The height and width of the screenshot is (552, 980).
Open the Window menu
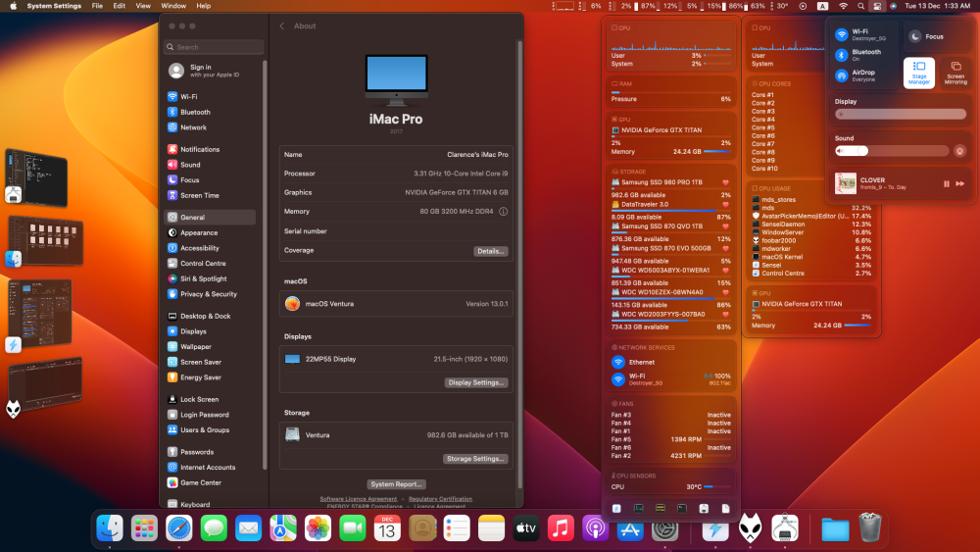coord(173,6)
